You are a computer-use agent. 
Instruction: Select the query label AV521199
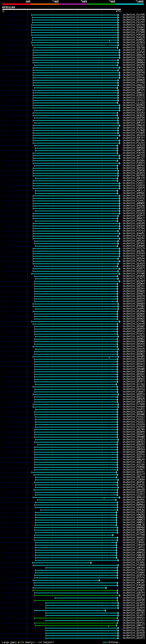coord(8,8)
